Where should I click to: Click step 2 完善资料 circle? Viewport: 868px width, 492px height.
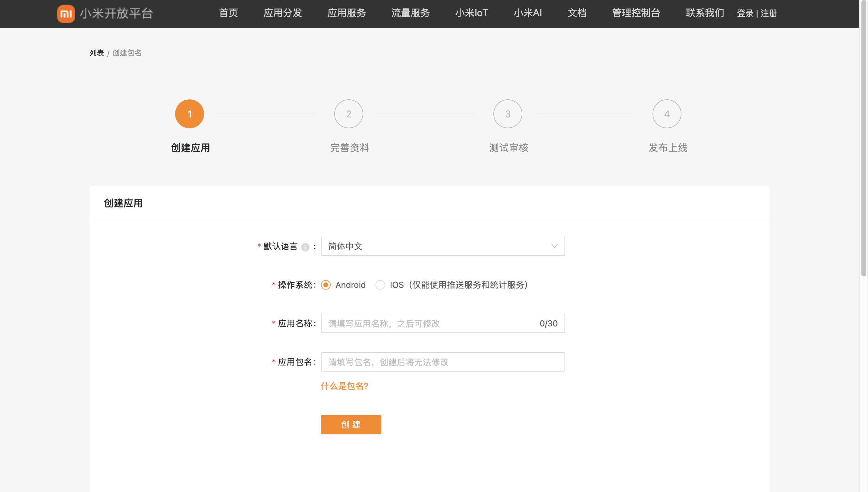[349, 114]
